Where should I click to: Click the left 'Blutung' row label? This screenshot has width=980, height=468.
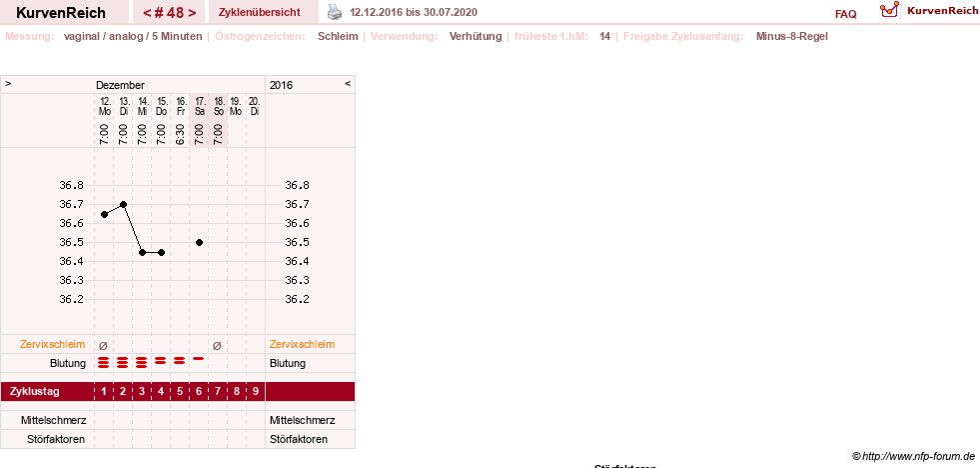tap(68, 363)
